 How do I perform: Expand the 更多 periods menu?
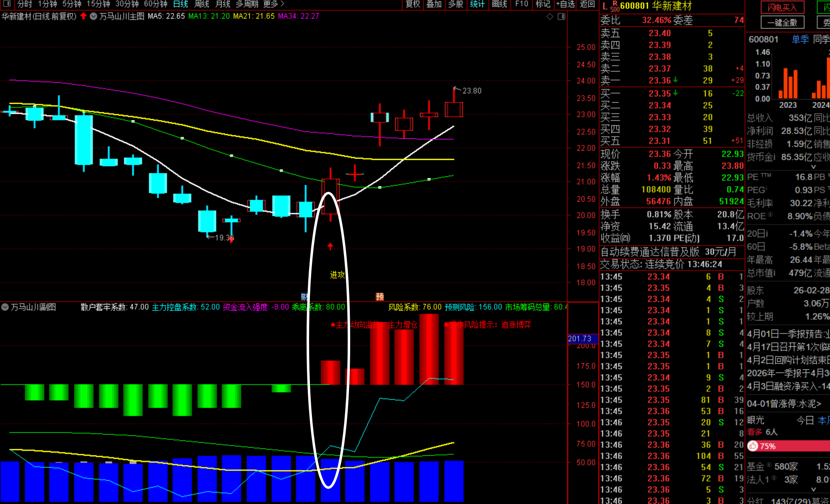click(x=273, y=4)
